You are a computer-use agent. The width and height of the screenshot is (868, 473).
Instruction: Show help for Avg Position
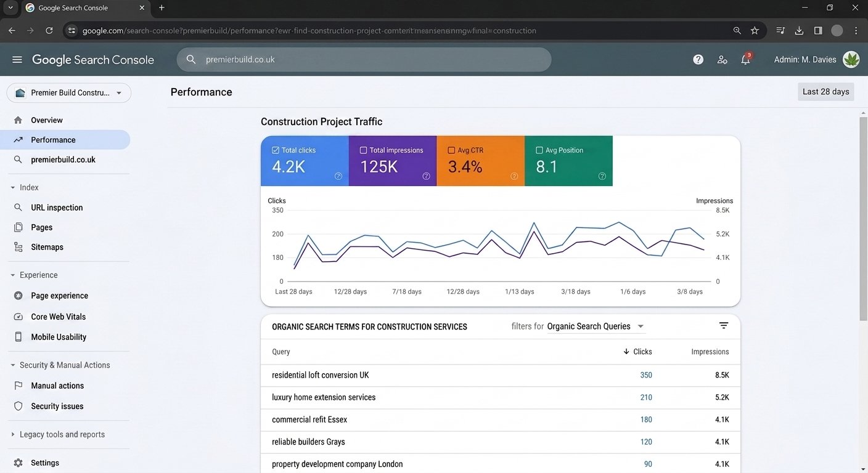[602, 176]
